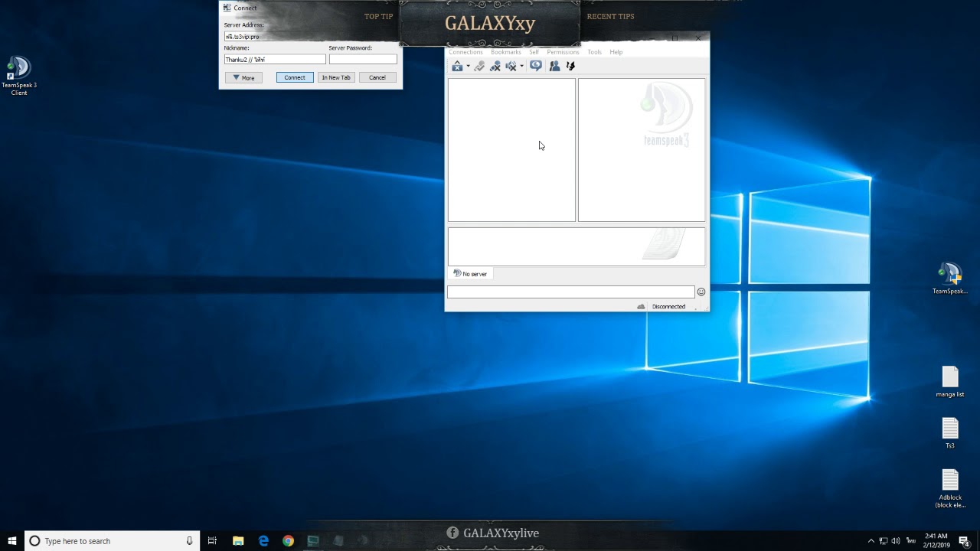Screen dimensions: 980x551
Task: Click the Connect button in dialog
Action: [x=295, y=77]
